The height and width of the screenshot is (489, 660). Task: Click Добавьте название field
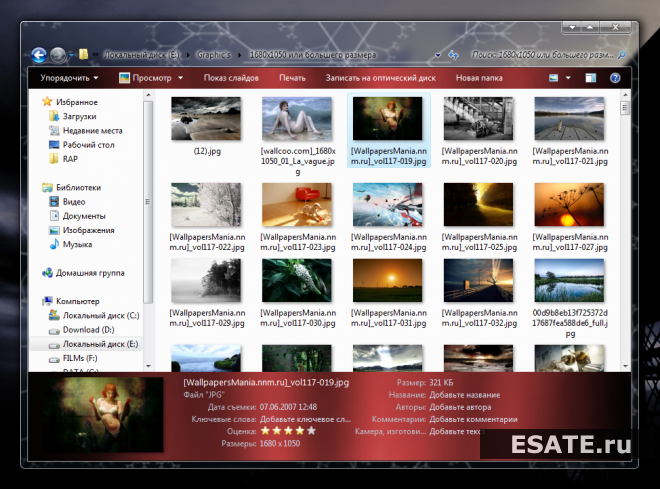465,395
